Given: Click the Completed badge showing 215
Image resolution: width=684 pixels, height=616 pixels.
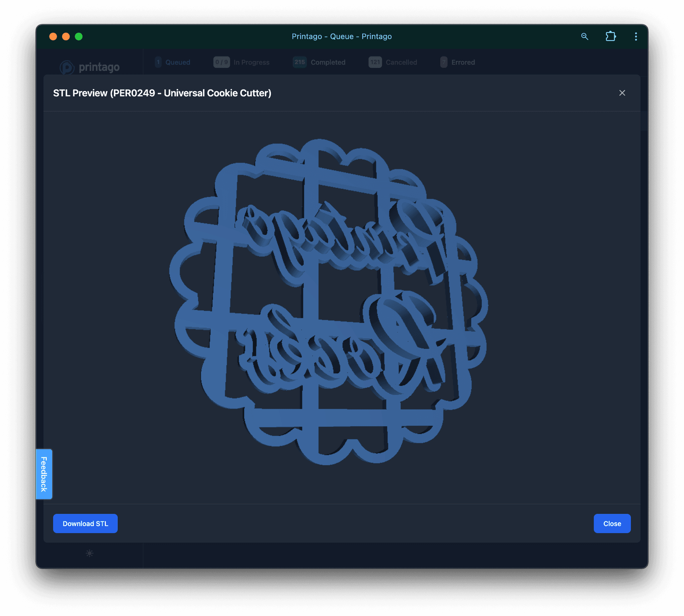Looking at the screenshot, I should click(299, 62).
